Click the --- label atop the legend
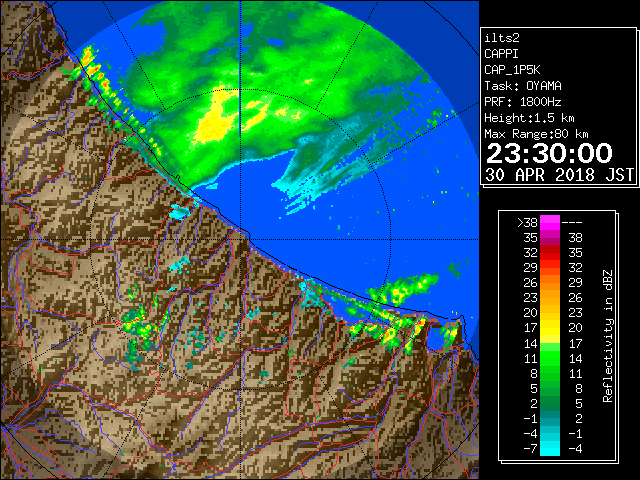The height and width of the screenshot is (480, 640). tap(572, 223)
